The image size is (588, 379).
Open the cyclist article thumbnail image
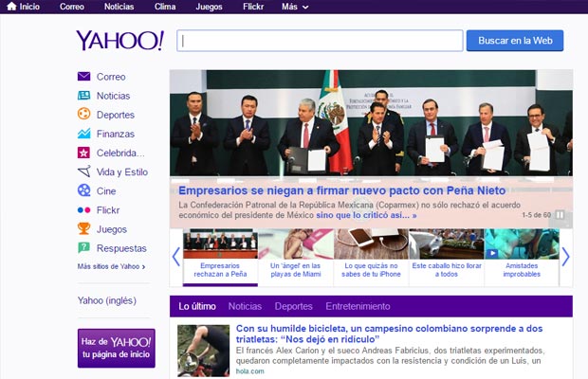[x=203, y=351]
